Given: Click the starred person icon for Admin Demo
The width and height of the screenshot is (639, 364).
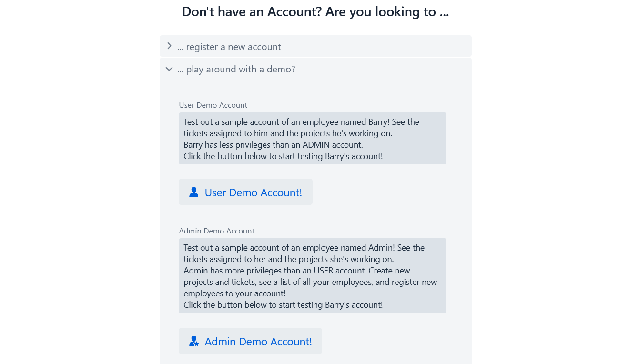Looking at the screenshot, I should pos(193,341).
